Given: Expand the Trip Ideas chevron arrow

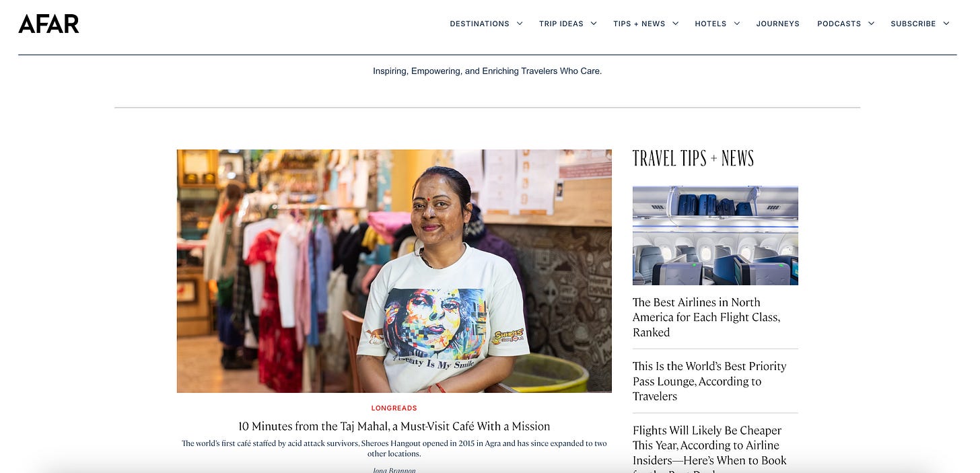Looking at the screenshot, I should [594, 24].
